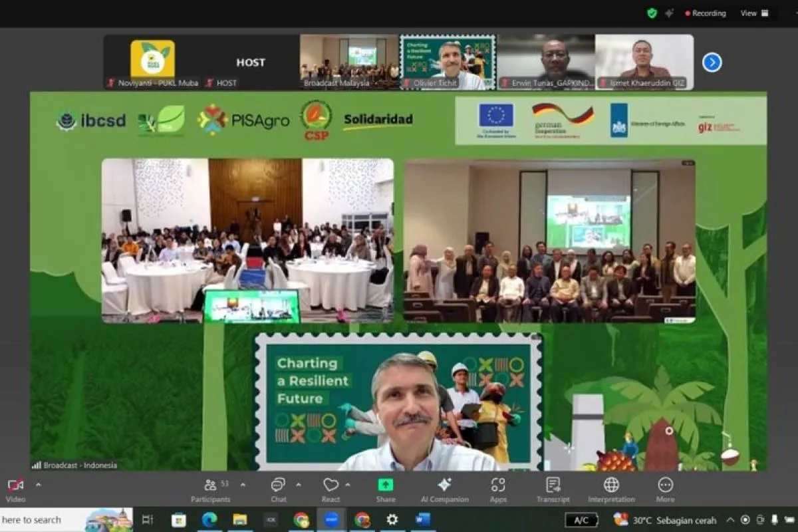Open the View layout menu

click(754, 13)
